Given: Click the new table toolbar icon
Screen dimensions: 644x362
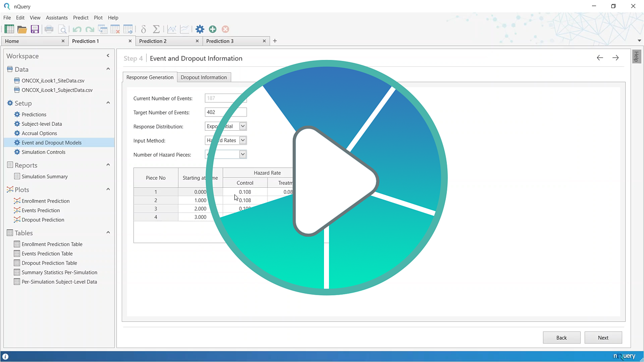Looking at the screenshot, I should pyautogui.click(x=9, y=29).
